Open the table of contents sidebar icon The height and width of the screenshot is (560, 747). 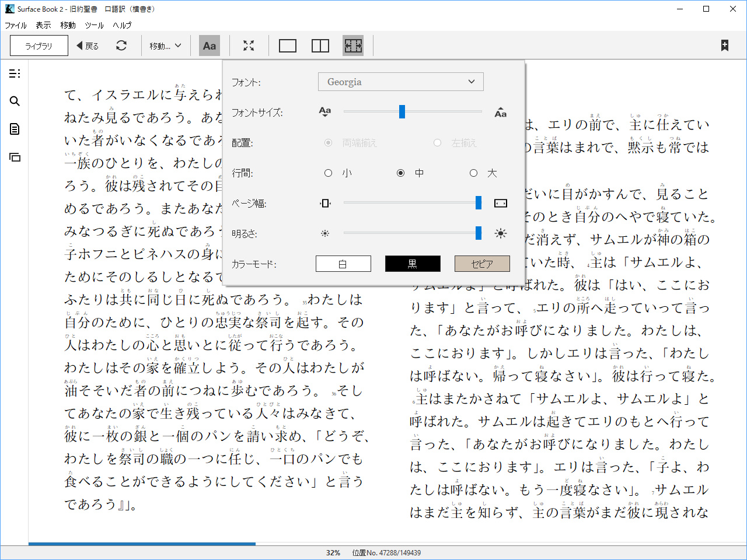pyautogui.click(x=15, y=73)
